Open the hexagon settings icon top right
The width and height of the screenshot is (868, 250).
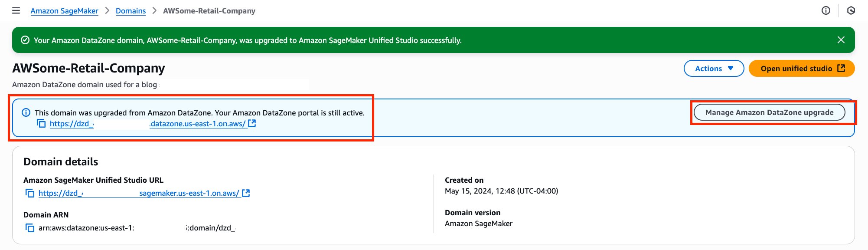(x=851, y=10)
